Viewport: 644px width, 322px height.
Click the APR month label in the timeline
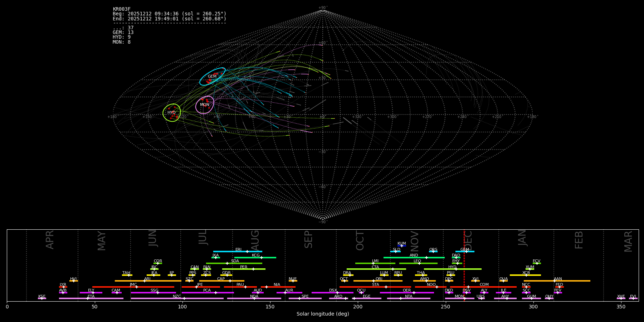(50, 240)
